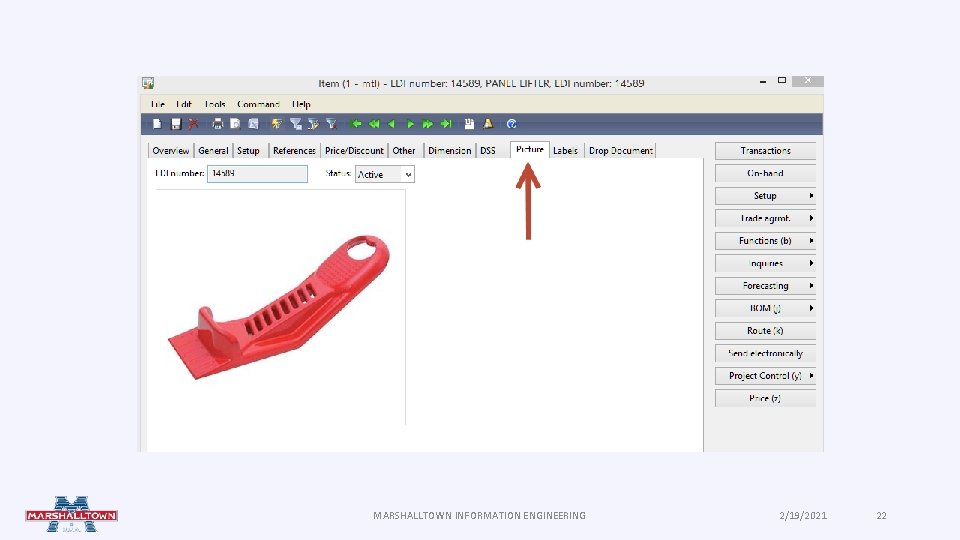The width and height of the screenshot is (960, 540).
Task: Click the Price (z) button
Action: tap(765, 399)
